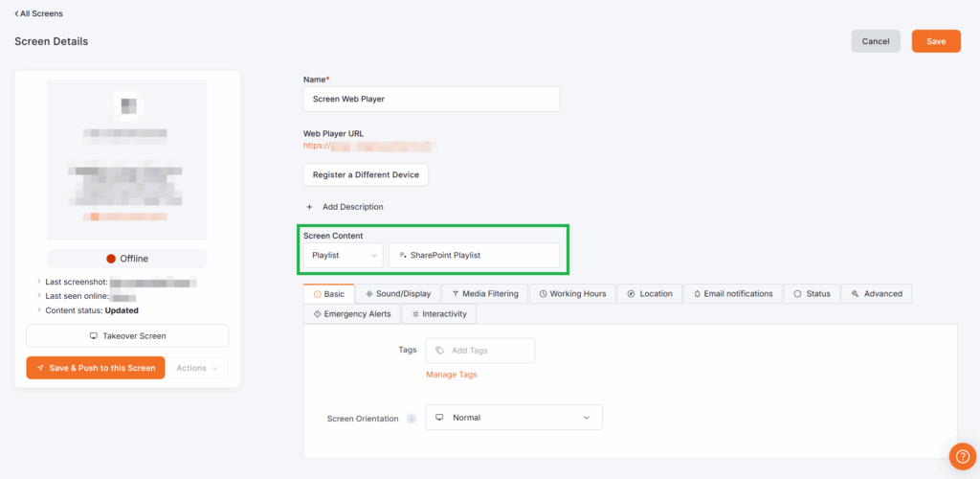Click the info icon beside Screen Orientation

click(x=412, y=419)
